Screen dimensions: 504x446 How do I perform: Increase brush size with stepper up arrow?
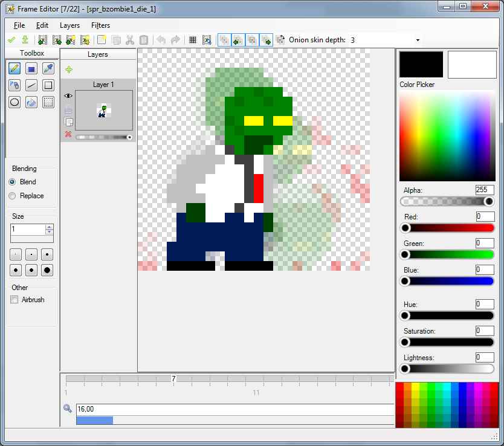click(x=49, y=227)
